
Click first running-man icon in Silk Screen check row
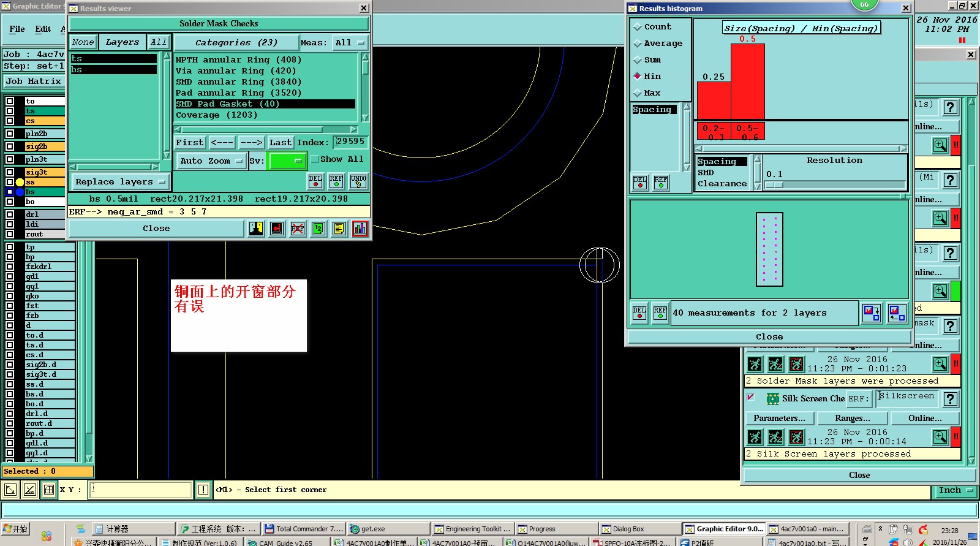(x=755, y=437)
